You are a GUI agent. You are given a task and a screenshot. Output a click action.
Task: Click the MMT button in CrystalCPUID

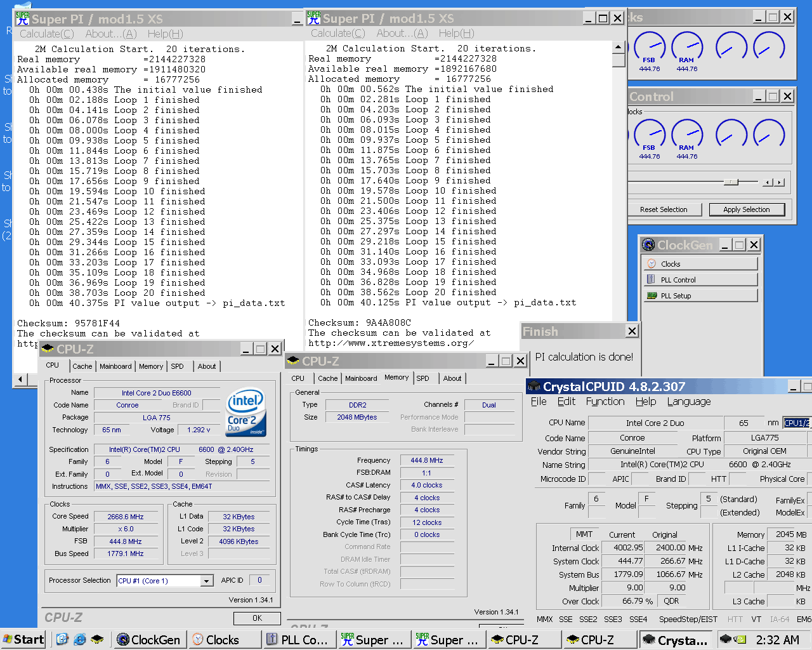584,534
